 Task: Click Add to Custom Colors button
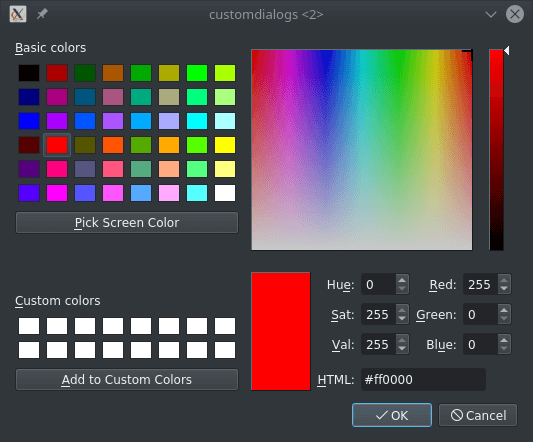[127, 379]
